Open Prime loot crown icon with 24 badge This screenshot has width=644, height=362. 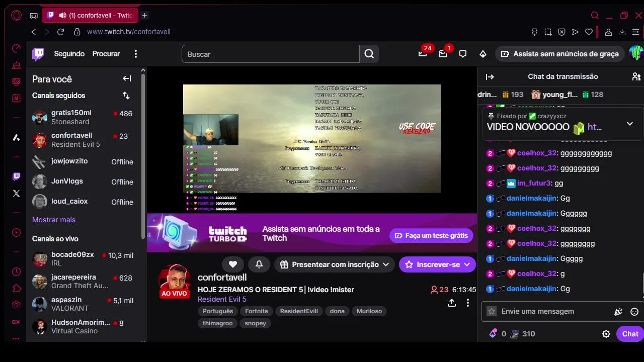click(x=423, y=54)
